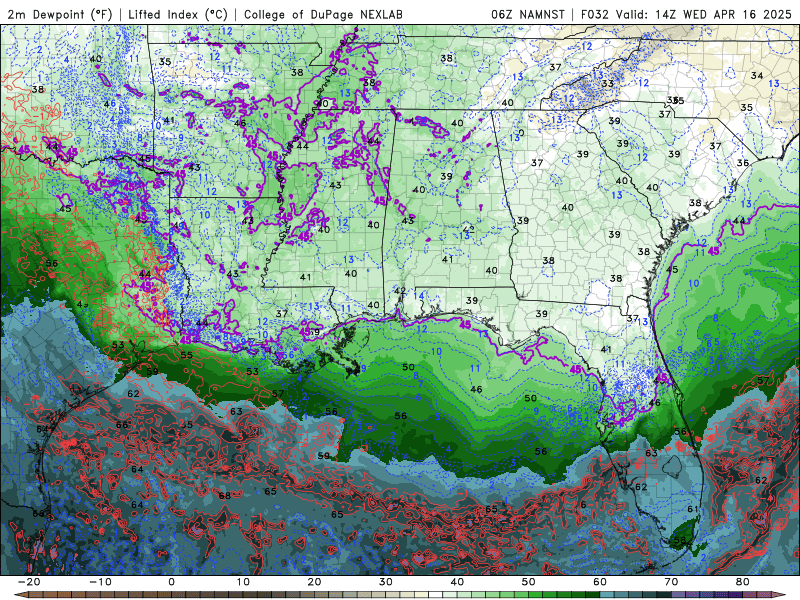
Task: Click the 68 dewpoint value over the Gulf
Action: pyautogui.click(x=224, y=495)
